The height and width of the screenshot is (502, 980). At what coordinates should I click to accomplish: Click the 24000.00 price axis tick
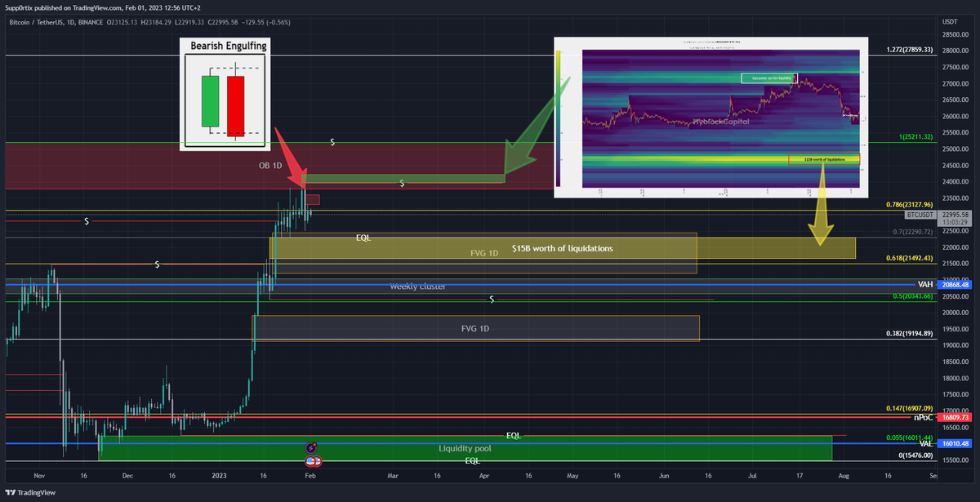[955, 182]
